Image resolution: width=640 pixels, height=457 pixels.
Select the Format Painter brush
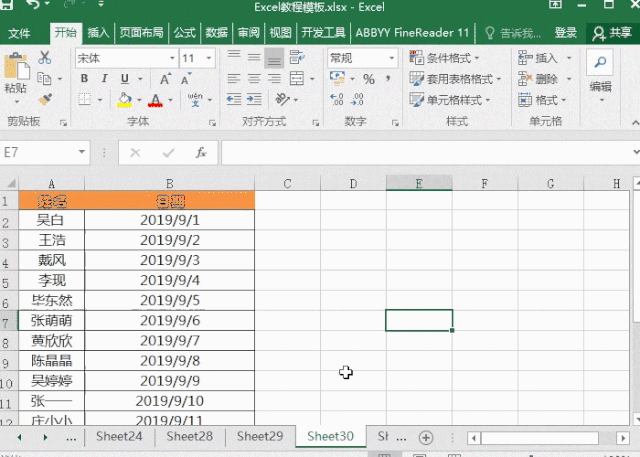pos(45,99)
